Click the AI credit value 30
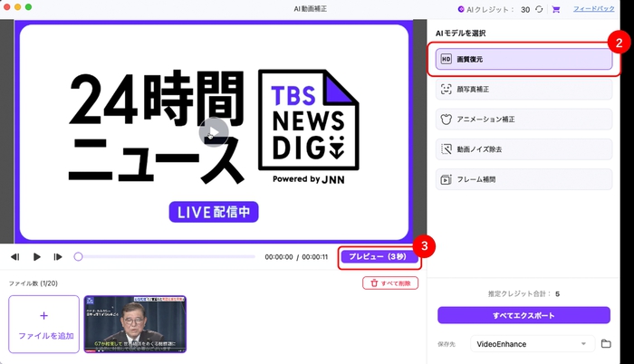This screenshot has height=364, width=634. point(525,9)
